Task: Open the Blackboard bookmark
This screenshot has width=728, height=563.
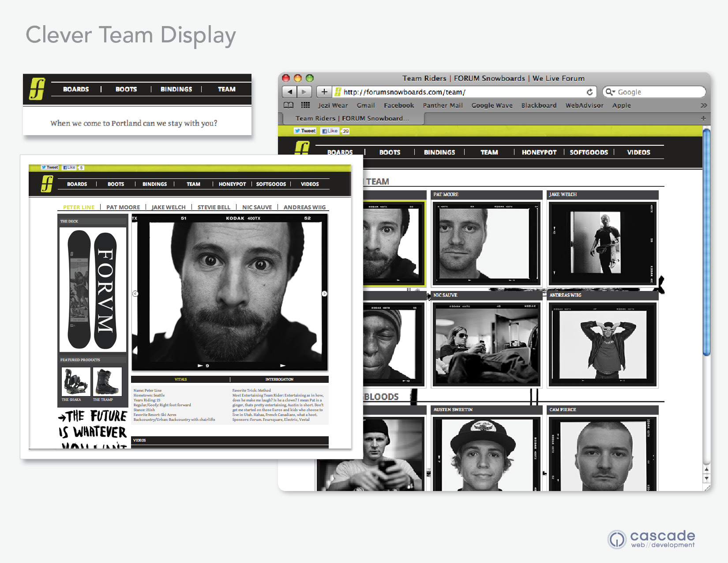Action: tap(539, 106)
